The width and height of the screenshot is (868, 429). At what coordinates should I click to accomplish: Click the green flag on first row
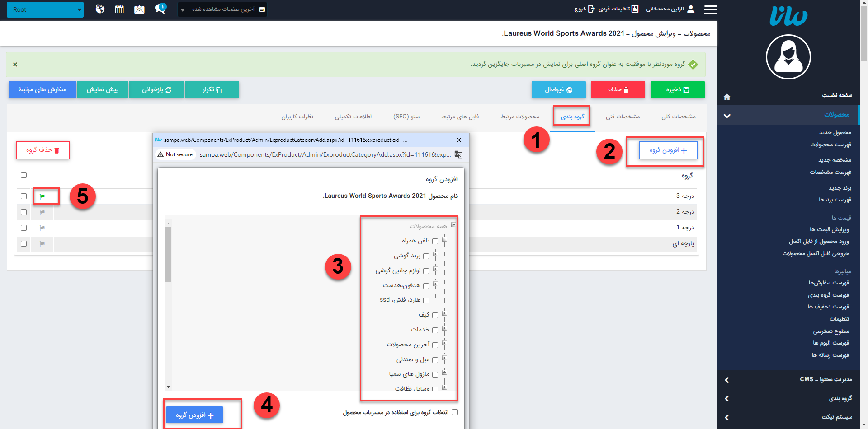click(42, 196)
